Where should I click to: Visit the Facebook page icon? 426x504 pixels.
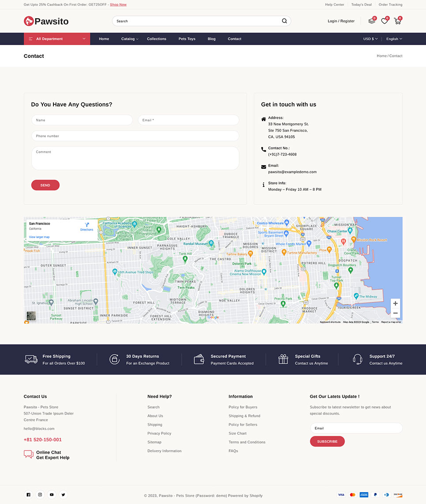(x=29, y=495)
